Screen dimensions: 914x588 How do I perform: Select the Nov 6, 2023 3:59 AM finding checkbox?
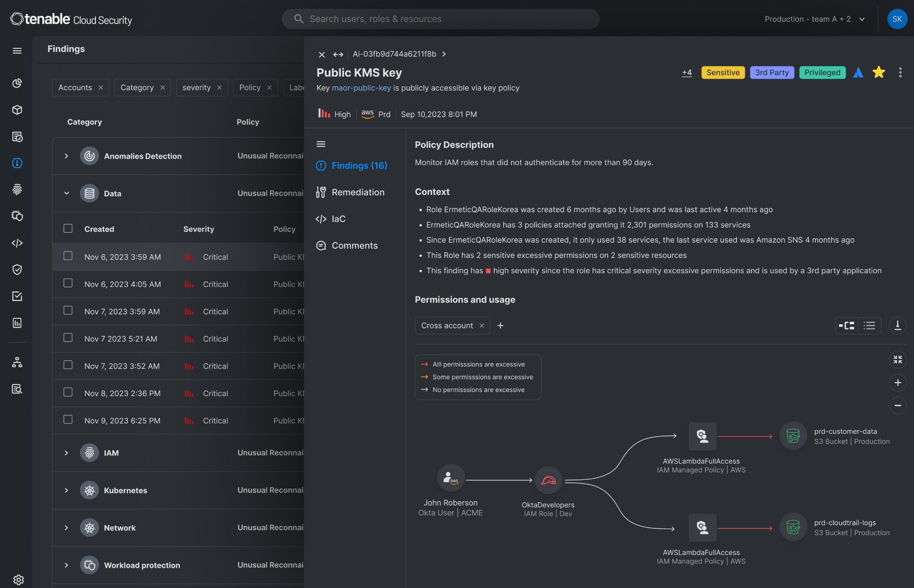click(x=68, y=256)
